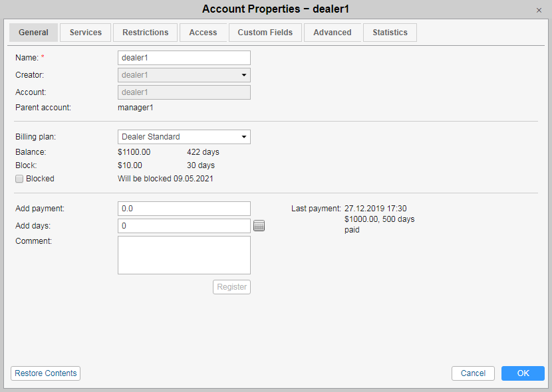Show the Advanced tab
Image resolution: width=552 pixels, height=392 pixels.
click(x=333, y=33)
